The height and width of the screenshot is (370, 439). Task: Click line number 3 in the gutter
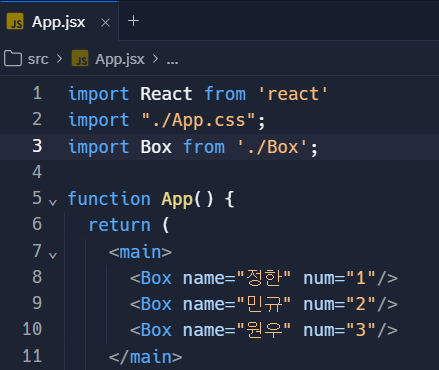point(37,146)
